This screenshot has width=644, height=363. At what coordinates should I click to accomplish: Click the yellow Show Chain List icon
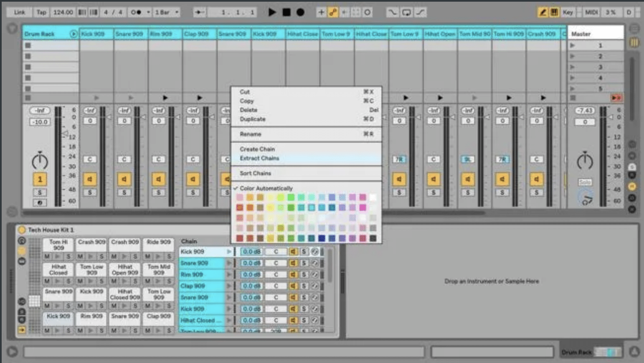pyautogui.click(x=22, y=251)
